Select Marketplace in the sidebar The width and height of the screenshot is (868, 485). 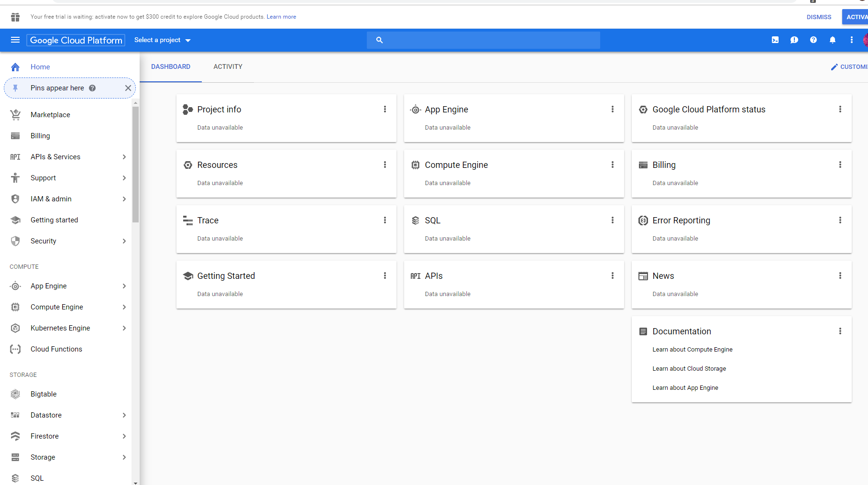pos(50,114)
